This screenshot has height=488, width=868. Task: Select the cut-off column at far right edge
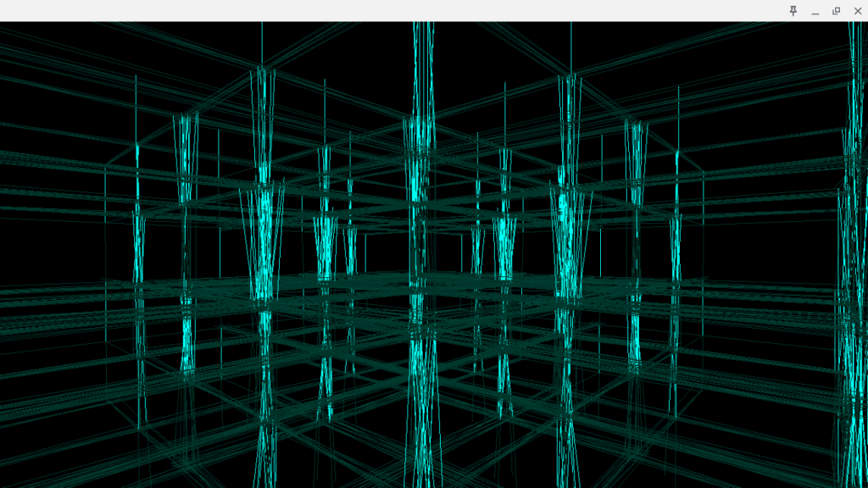tap(854, 254)
